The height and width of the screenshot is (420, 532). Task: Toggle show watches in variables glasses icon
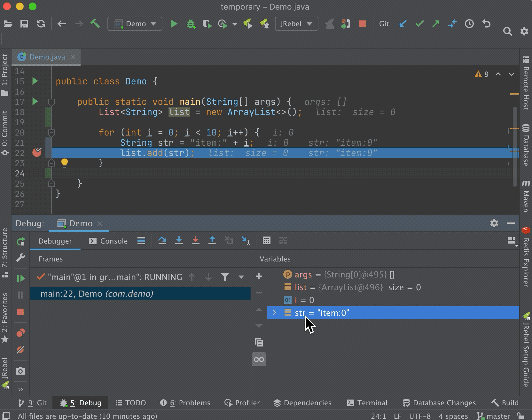[x=259, y=359]
